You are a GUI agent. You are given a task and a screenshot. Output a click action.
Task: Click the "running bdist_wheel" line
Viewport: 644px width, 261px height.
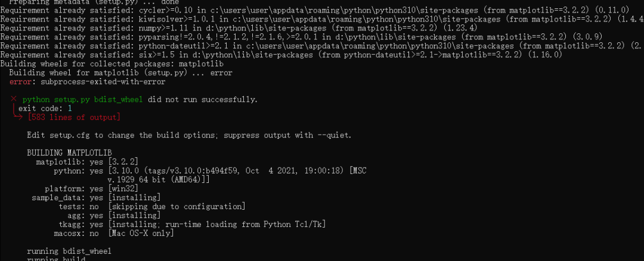coord(69,251)
